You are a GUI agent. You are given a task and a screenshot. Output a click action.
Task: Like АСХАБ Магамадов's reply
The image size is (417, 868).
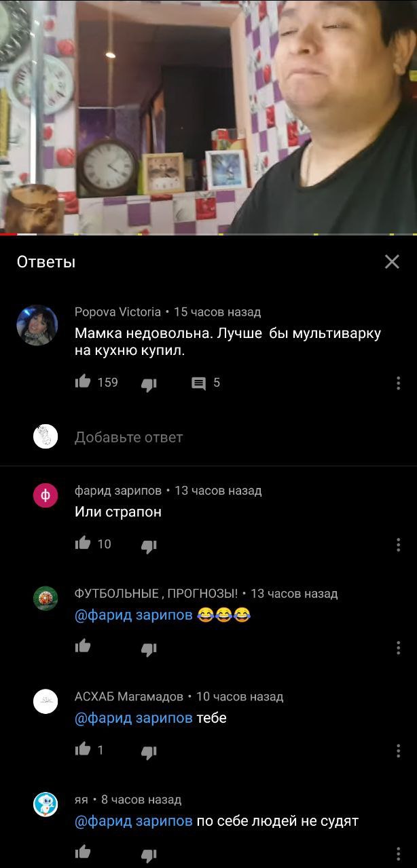click(83, 749)
